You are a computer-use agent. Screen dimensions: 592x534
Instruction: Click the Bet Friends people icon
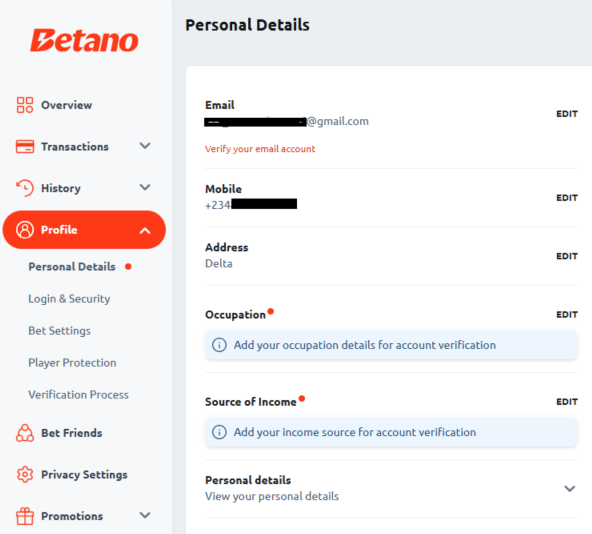(25, 433)
